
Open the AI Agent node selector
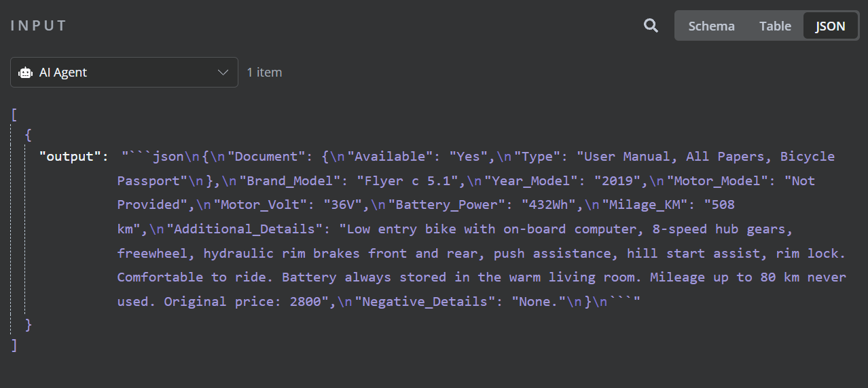[x=124, y=73]
